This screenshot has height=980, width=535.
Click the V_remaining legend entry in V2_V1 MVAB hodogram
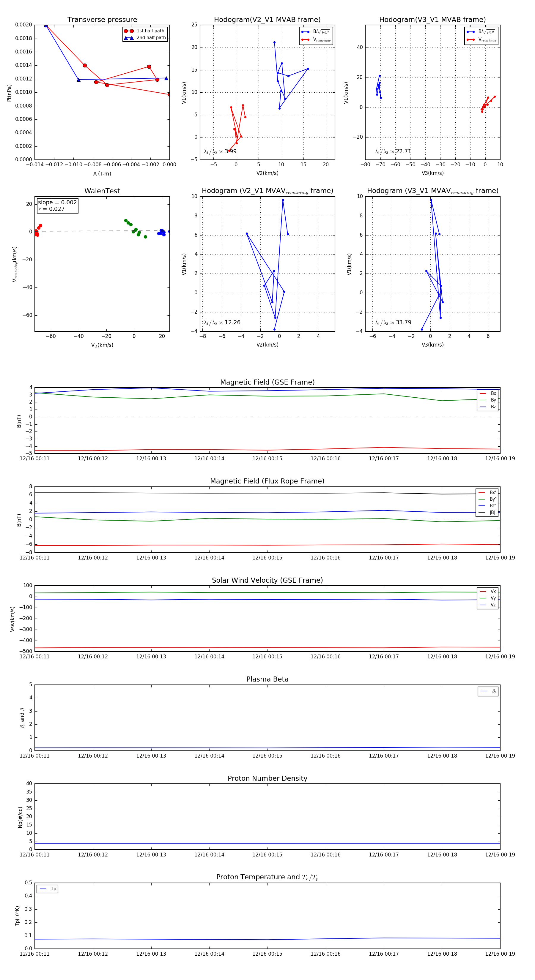(316, 39)
